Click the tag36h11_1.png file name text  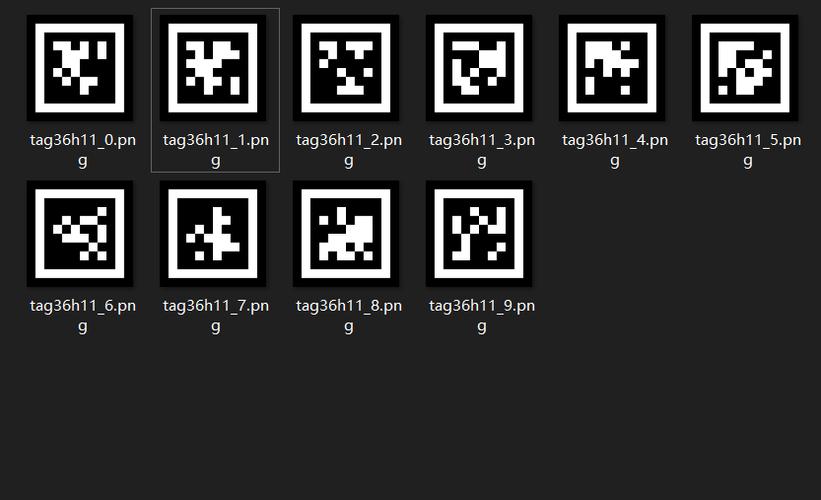tap(216, 150)
